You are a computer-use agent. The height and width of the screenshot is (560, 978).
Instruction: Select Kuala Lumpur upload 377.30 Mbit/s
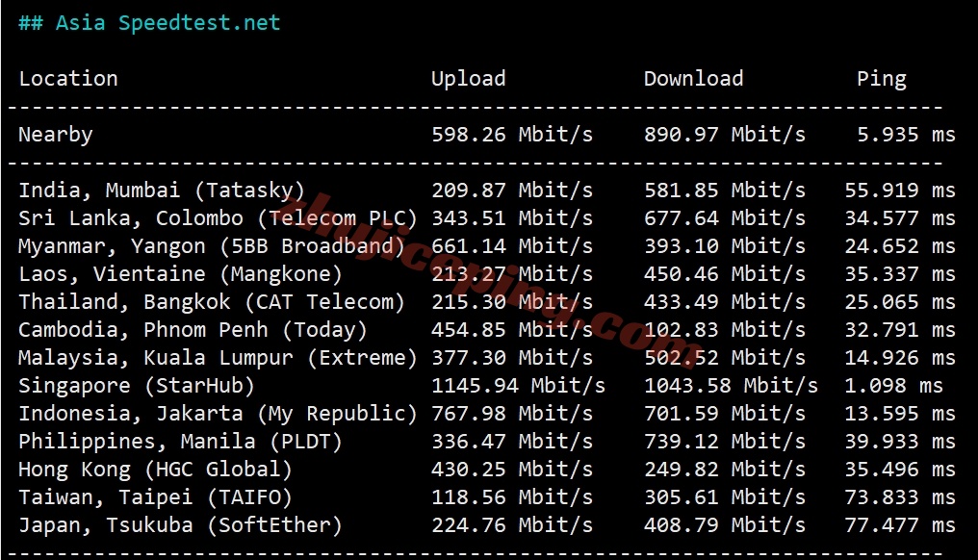point(512,358)
